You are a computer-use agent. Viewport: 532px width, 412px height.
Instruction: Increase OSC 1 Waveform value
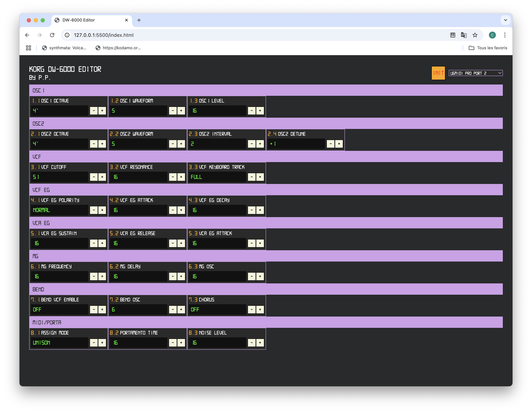(181, 111)
